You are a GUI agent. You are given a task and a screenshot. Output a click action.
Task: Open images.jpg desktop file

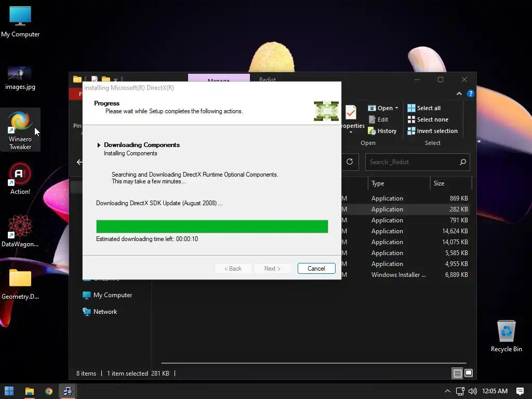[20, 78]
